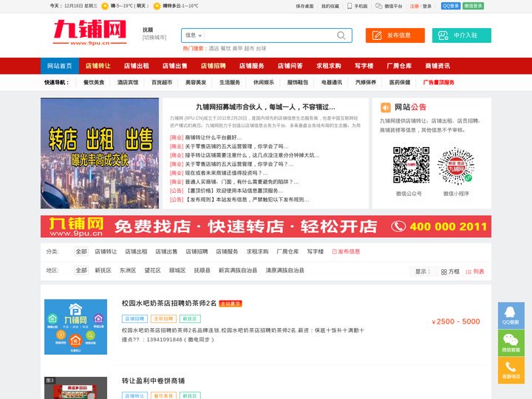Image resolution: width=532 pixels, height=399 pixels.
Task: Filter region by 东洲区
Action: click(x=128, y=270)
